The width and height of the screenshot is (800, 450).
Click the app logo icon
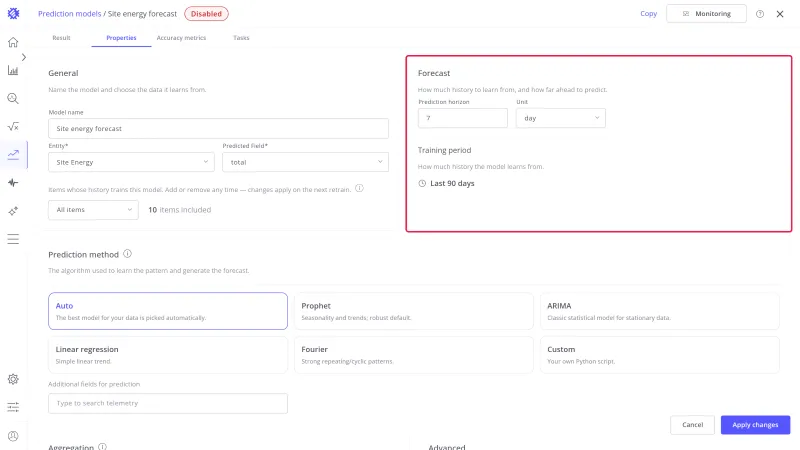point(13,14)
